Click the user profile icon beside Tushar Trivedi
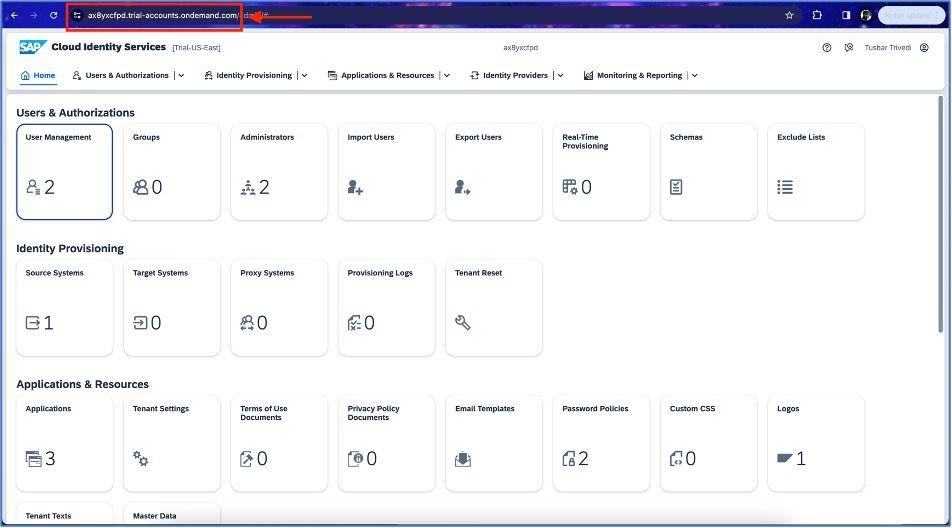This screenshot has height=528, width=952. pyautogui.click(x=924, y=47)
